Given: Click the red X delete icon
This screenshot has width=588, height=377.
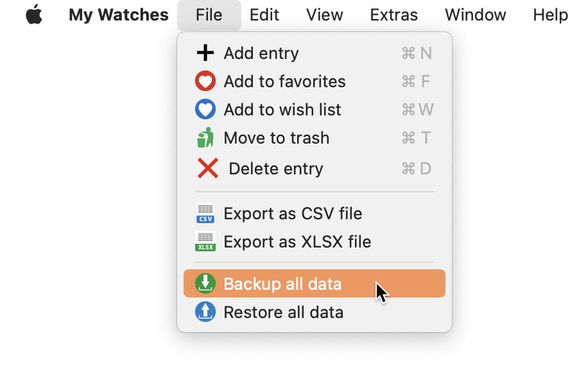Looking at the screenshot, I should pos(208,168).
